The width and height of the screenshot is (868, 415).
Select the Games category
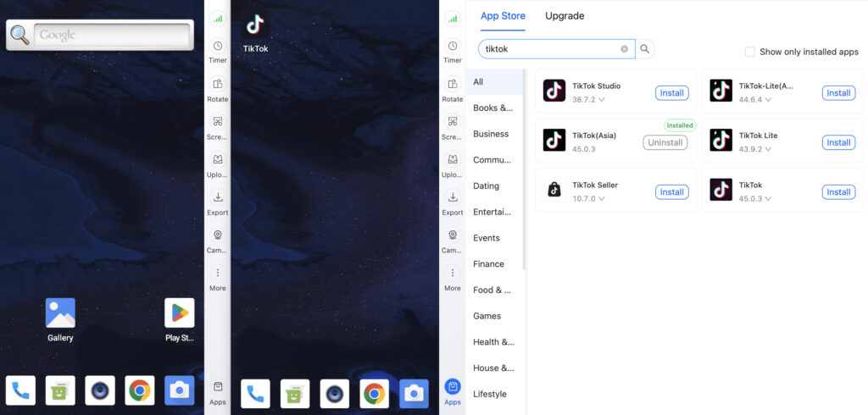pos(487,316)
